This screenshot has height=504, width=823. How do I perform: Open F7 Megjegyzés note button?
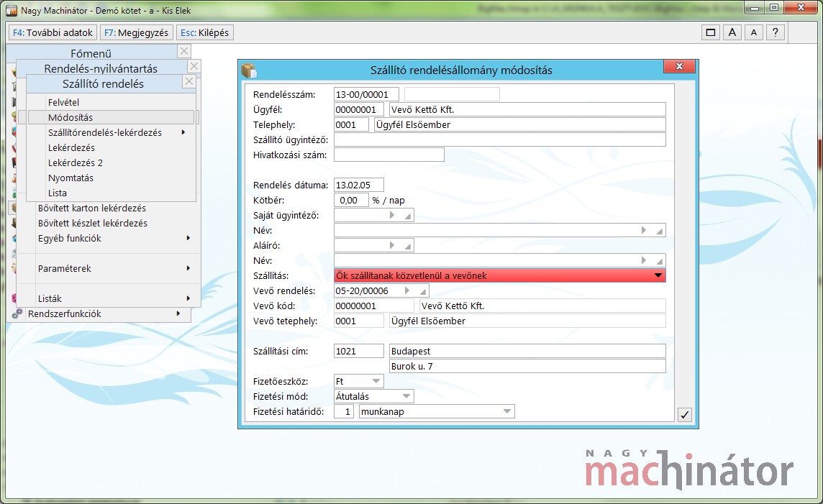click(x=137, y=32)
